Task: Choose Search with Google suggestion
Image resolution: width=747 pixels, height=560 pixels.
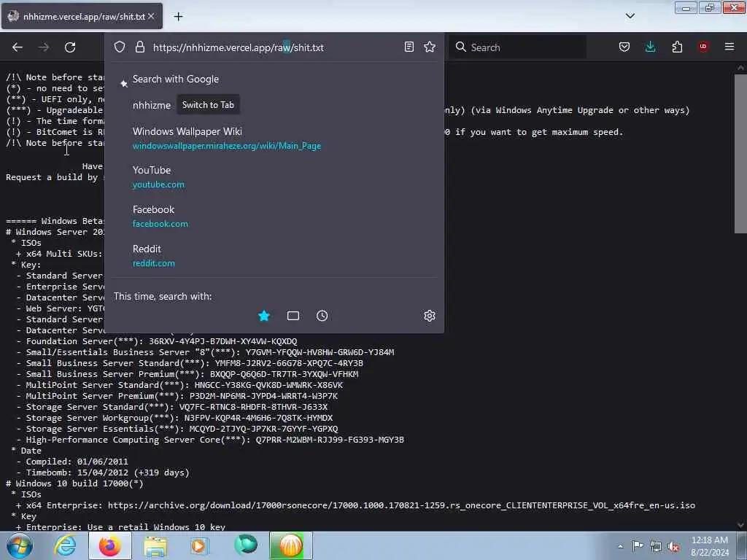Action: [274, 79]
